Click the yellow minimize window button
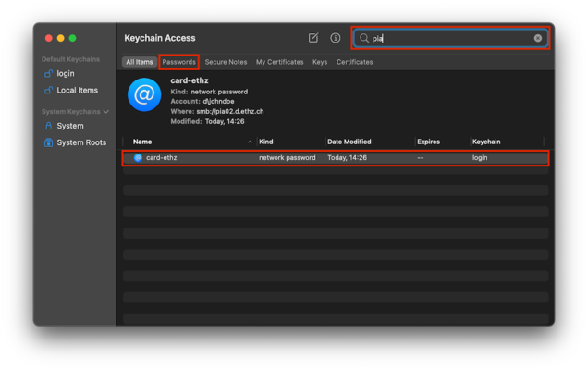This screenshot has height=370, width=588. pos(60,38)
